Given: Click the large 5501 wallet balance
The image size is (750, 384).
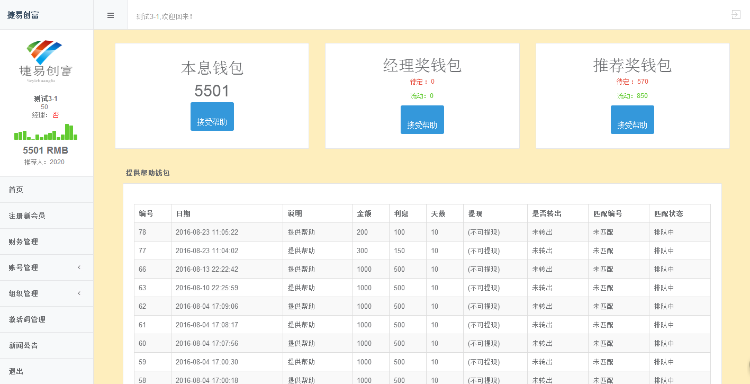Looking at the screenshot, I should point(212,91).
